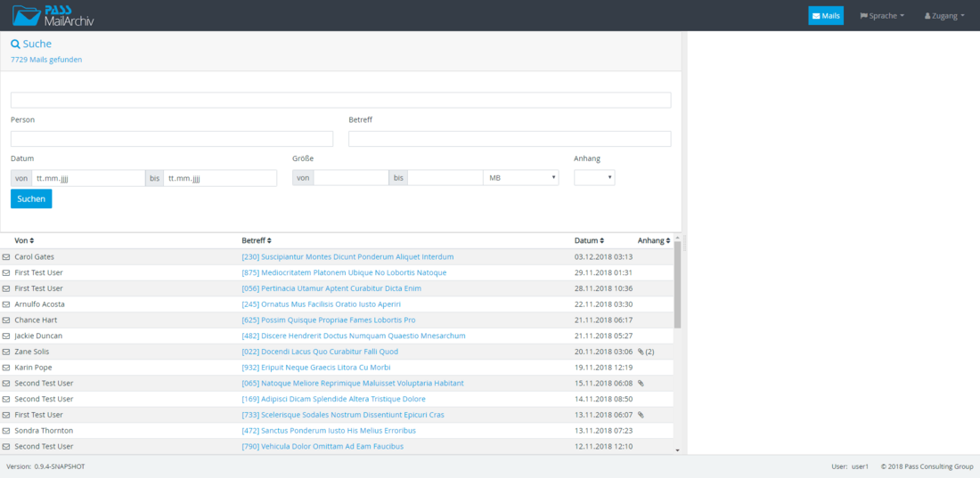Click the PASS MailArchiv logo
This screenshot has width=980, height=478.
[x=53, y=15]
